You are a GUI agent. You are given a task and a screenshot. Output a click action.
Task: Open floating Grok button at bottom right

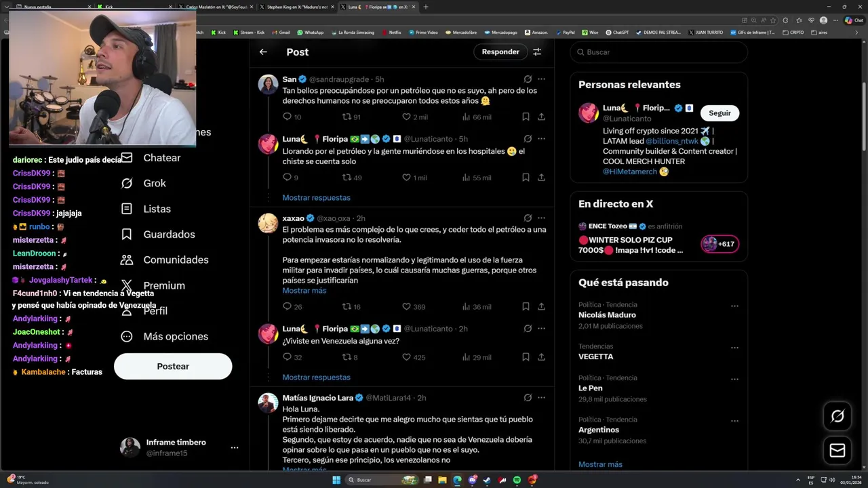click(x=837, y=416)
